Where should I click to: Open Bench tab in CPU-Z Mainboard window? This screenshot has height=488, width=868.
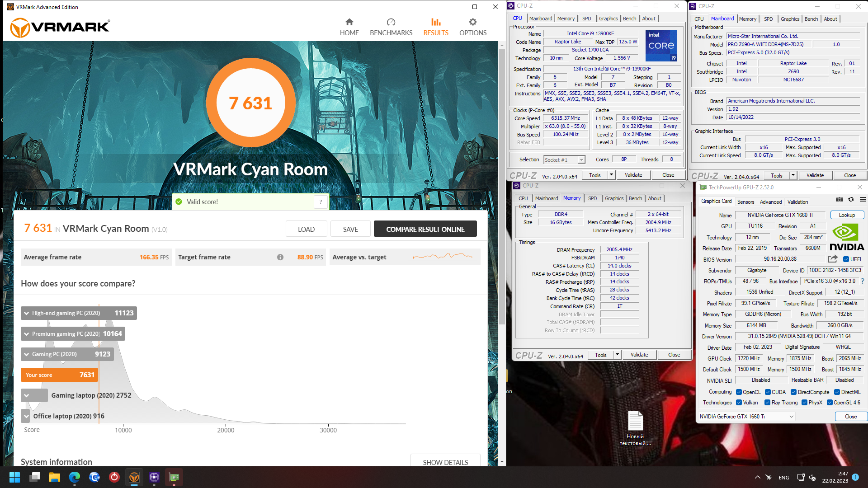coord(811,19)
